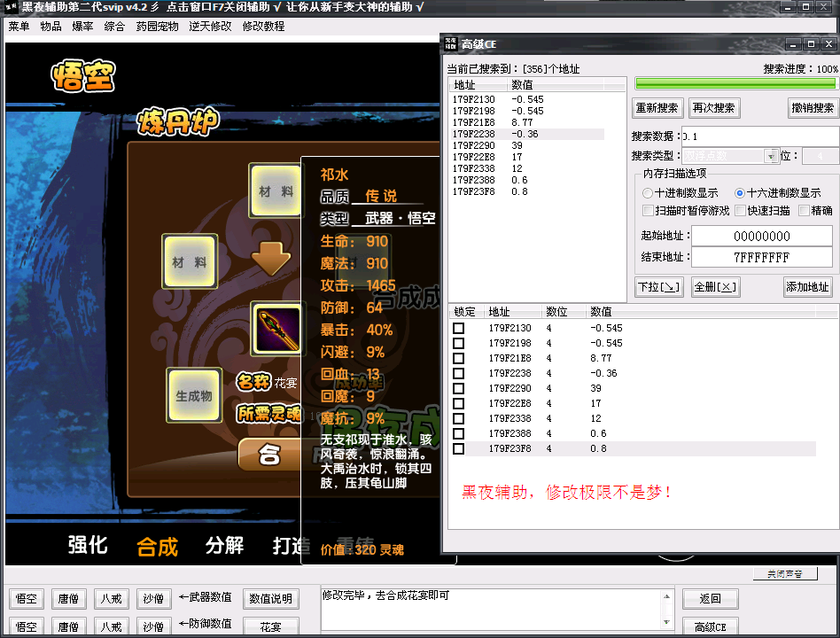This screenshot has height=638, width=840.
Task: Click 八戒 in the 防御数值 row
Action: [111, 626]
